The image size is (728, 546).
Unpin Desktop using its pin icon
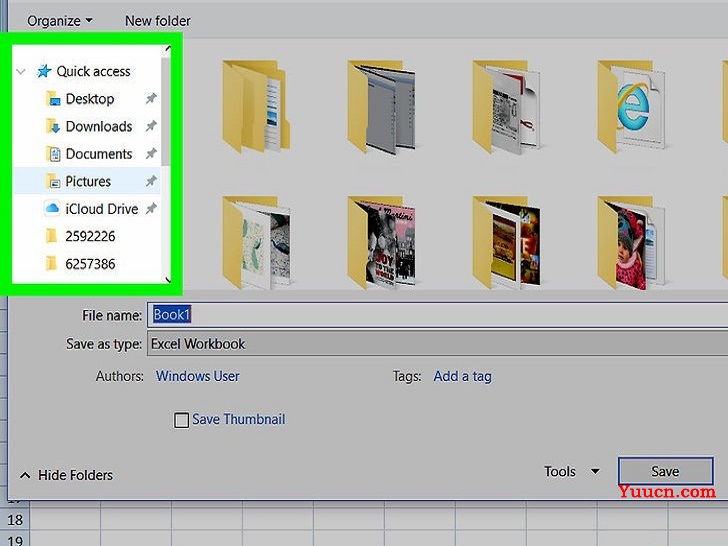(x=151, y=98)
